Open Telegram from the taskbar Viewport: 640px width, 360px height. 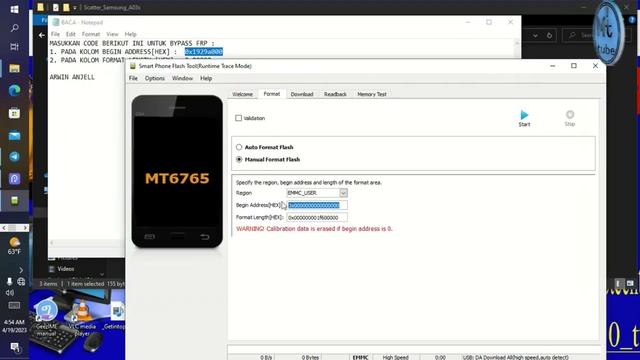(x=14, y=157)
